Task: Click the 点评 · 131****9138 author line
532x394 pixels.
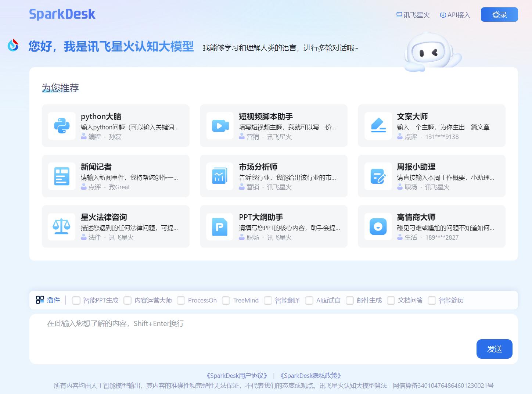Action: tap(428, 137)
